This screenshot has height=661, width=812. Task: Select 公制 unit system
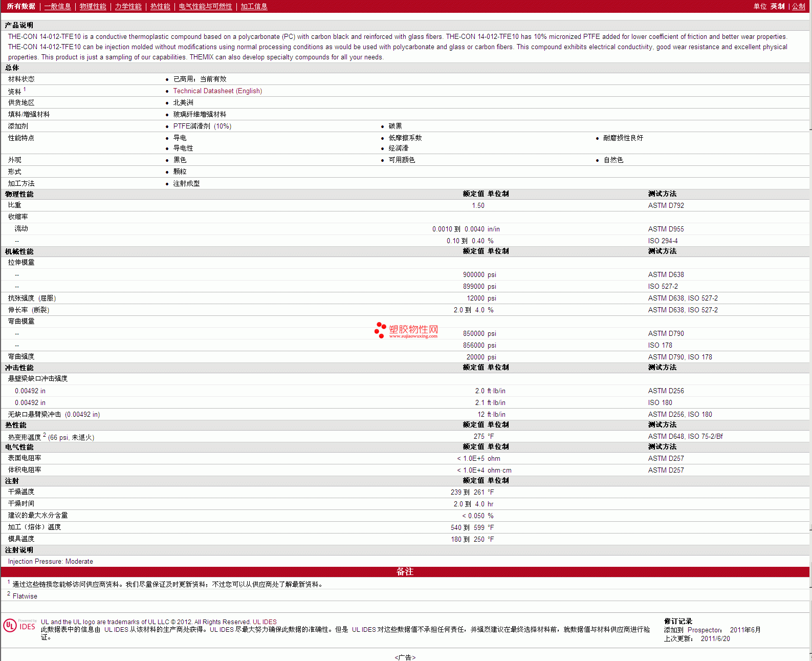[x=799, y=6]
